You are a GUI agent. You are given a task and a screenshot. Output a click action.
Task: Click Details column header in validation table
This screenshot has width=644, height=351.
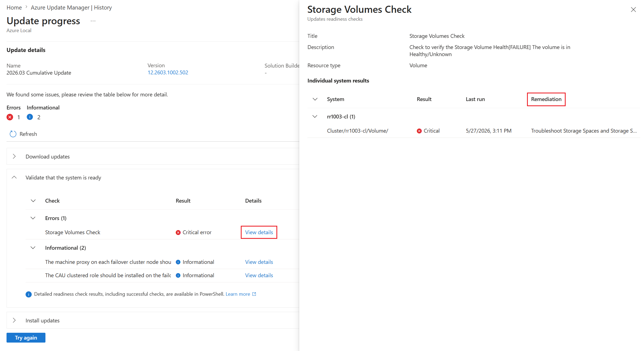click(253, 201)
